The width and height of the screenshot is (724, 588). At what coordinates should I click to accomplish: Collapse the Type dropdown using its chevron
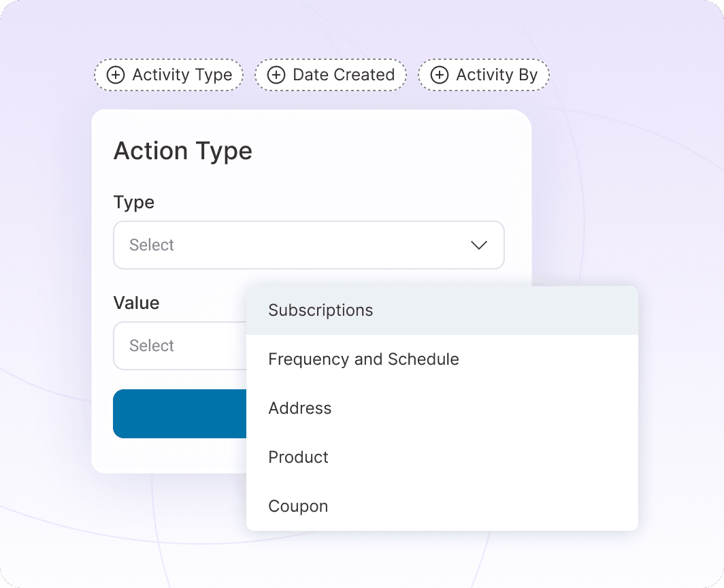click(x=479, y=245)
